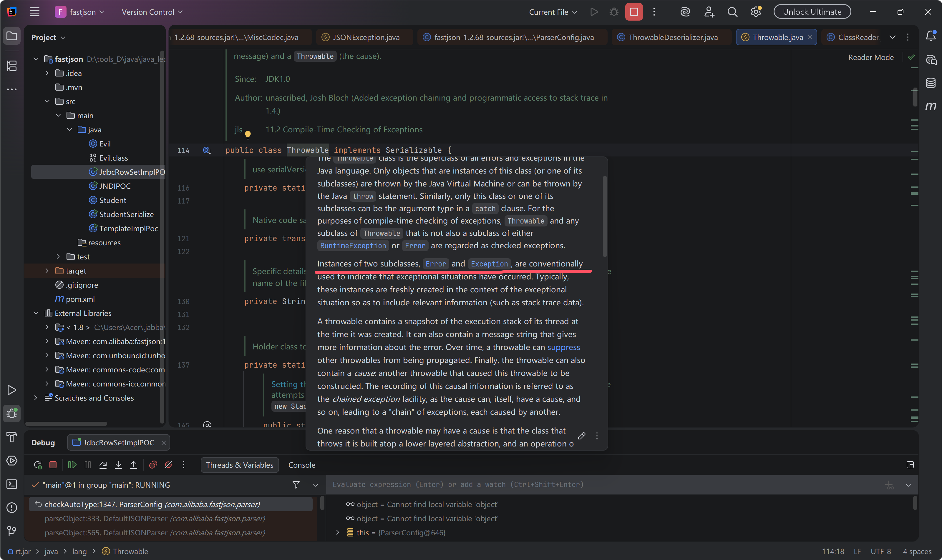
Task: Expand the 'this' ParserConfig variable
Action: pos(338,532)
